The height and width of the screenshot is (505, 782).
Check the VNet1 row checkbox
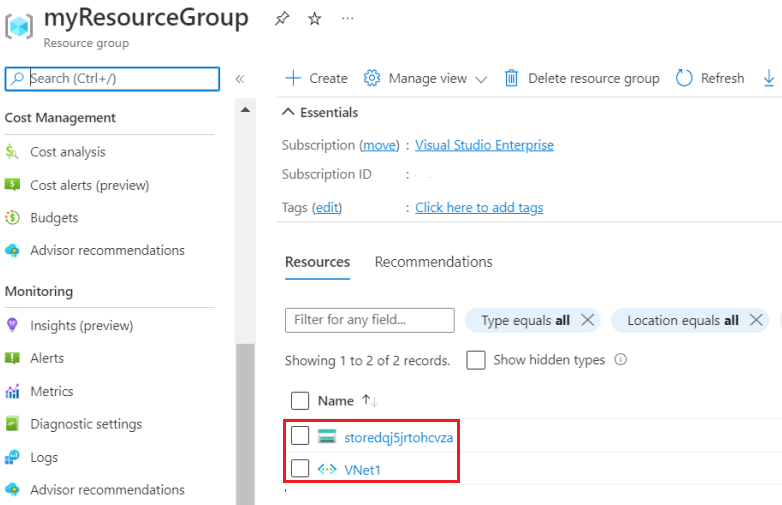[x=300, y=468]
